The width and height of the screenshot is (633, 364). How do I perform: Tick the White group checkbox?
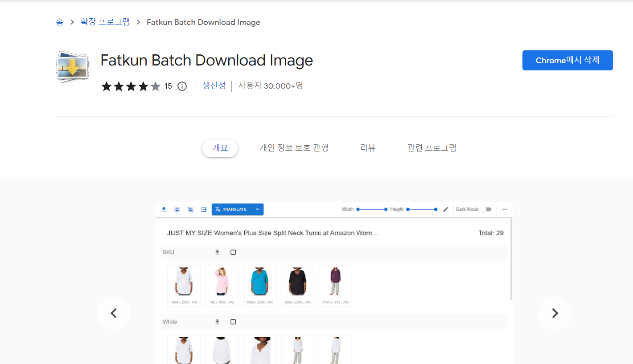coord(233,322)
